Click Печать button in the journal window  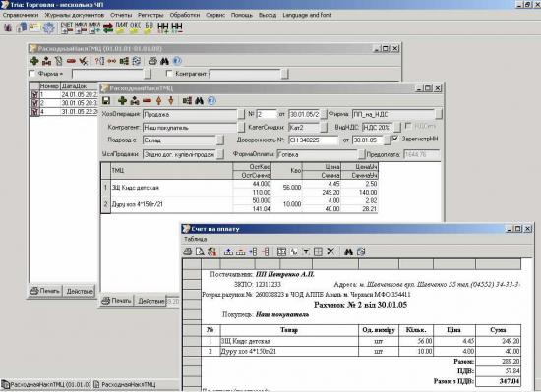pos(45,291)
